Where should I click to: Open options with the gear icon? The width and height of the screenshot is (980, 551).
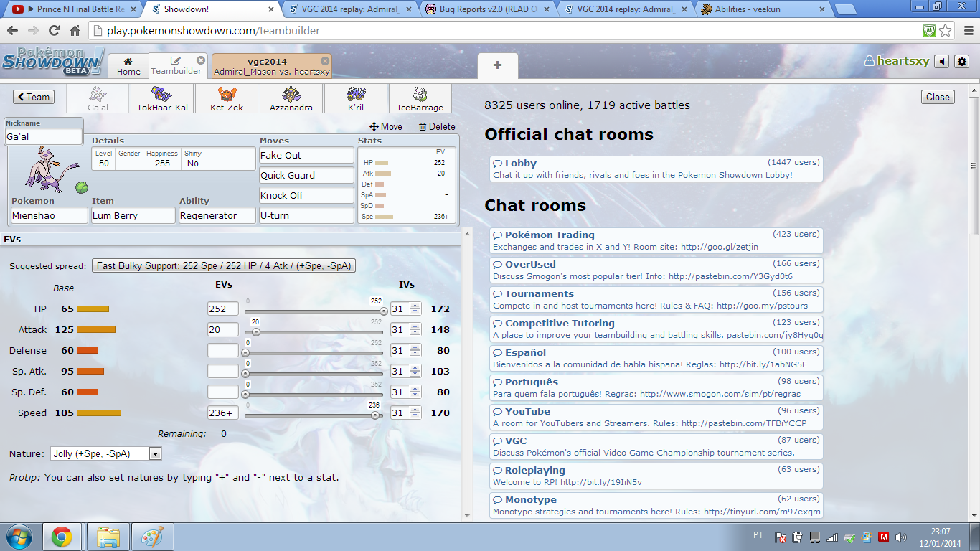tap(962, 62)
